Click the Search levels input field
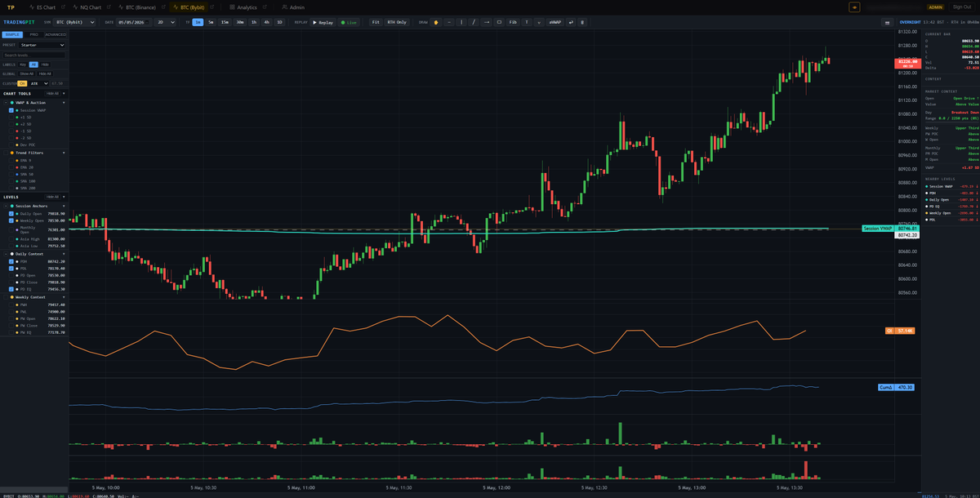The image size is (980, 498). coord(33,55)
